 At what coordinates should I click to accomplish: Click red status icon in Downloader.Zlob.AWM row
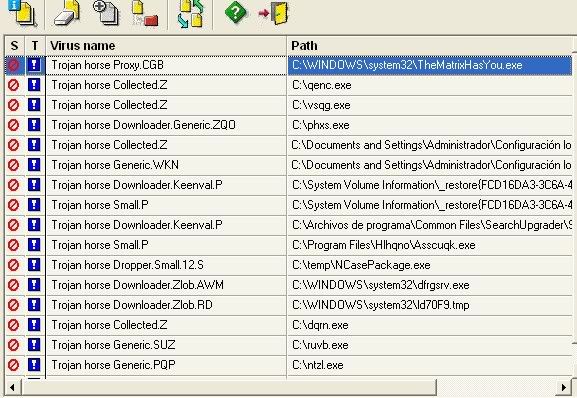pos(14,285)
